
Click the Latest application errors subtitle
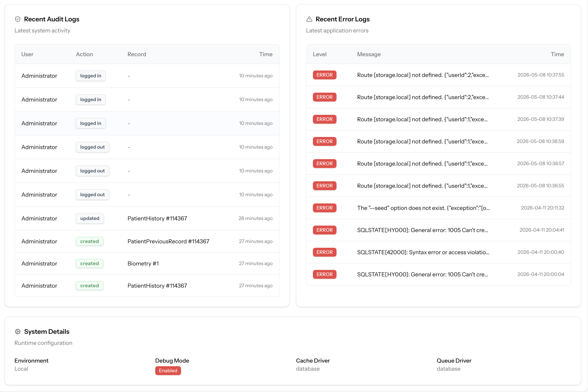point(337,30)
